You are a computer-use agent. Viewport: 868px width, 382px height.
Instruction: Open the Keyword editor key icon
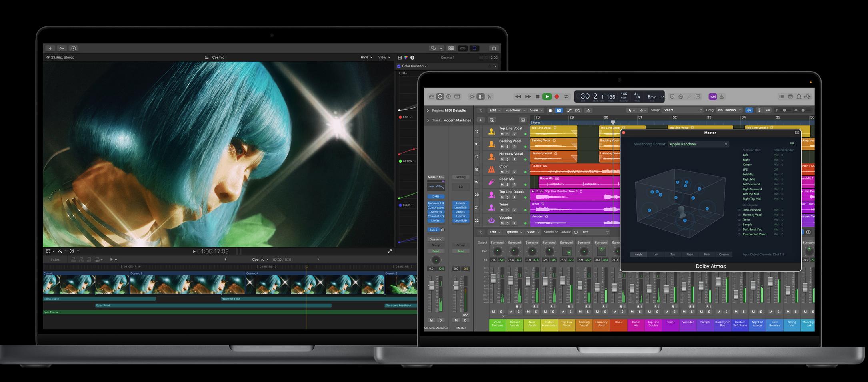[62, 48]
